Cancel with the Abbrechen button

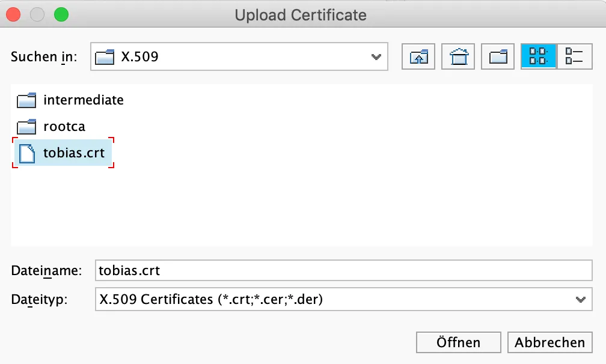(549, 342)
